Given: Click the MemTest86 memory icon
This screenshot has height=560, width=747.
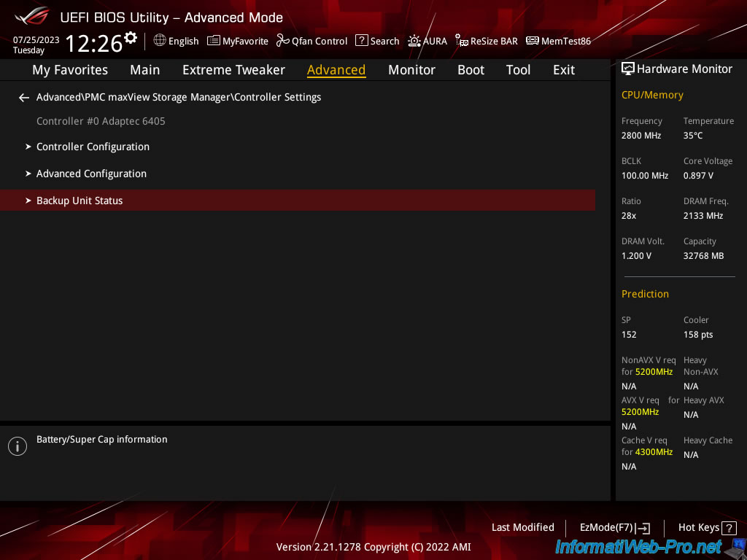Looking at the screenshot, I should [x=532, y=41].
